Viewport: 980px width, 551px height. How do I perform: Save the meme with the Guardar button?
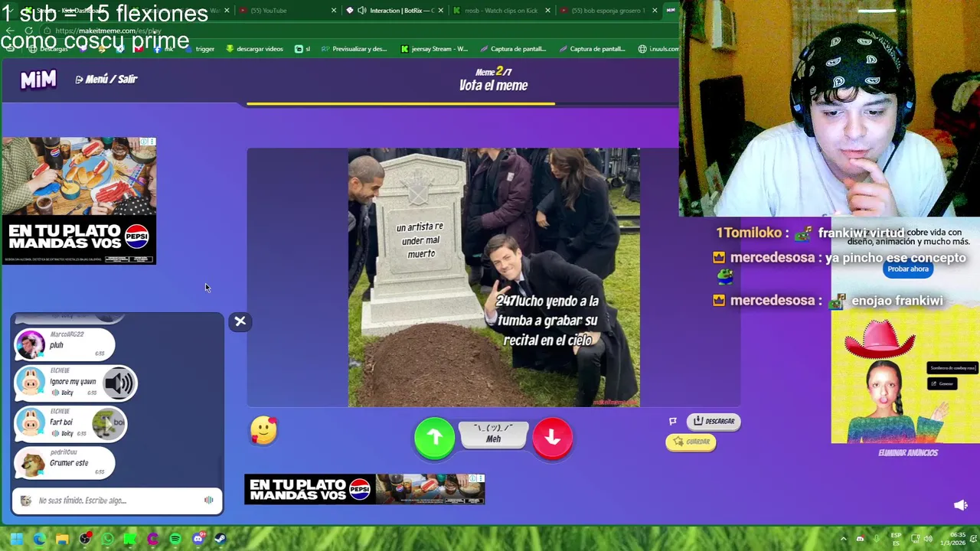pos(691,442)
